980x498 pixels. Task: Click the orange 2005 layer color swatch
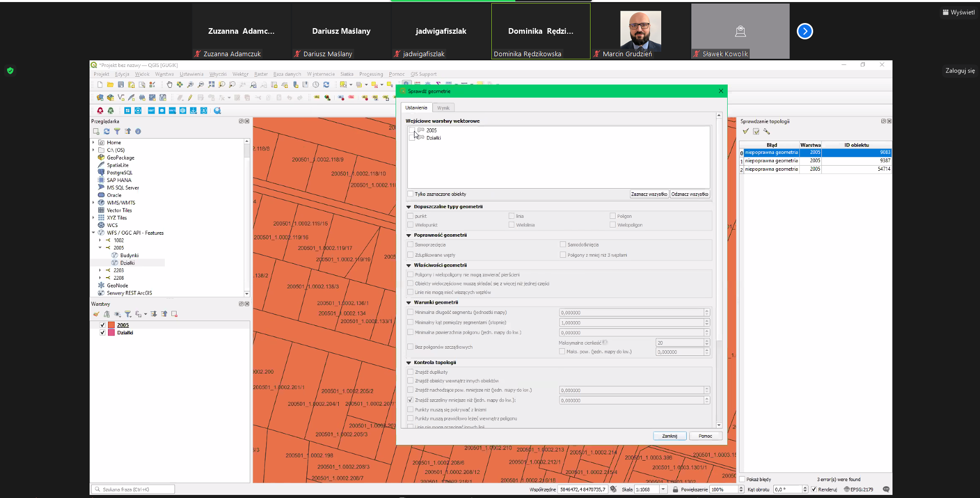[111, 325]
